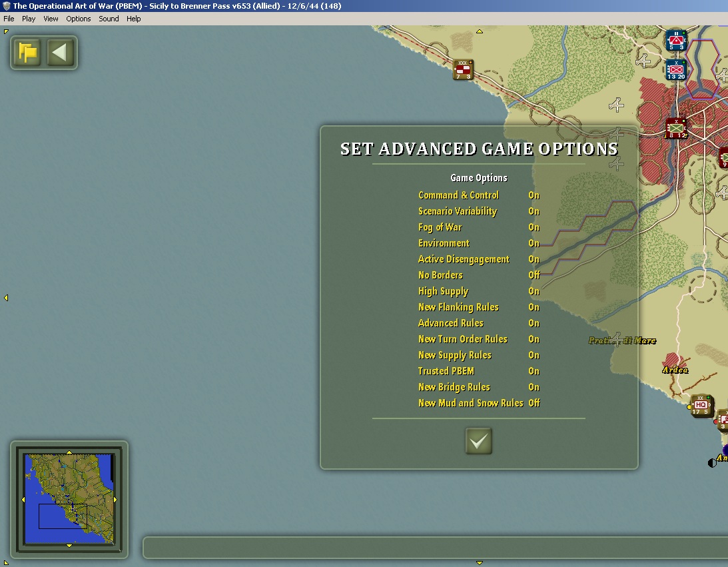This screenshot has width=728, height=567.
Task: Click the left-pointing back arrow button
Action: [x=61, y=53]
